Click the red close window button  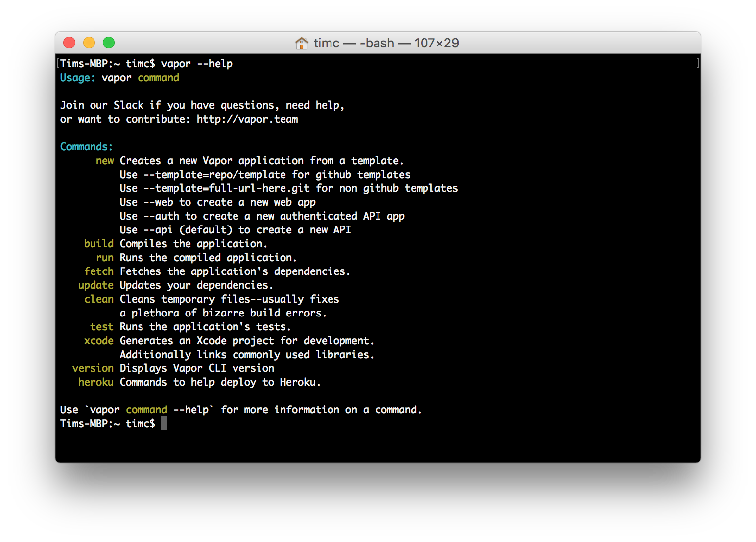coord(69,43)
